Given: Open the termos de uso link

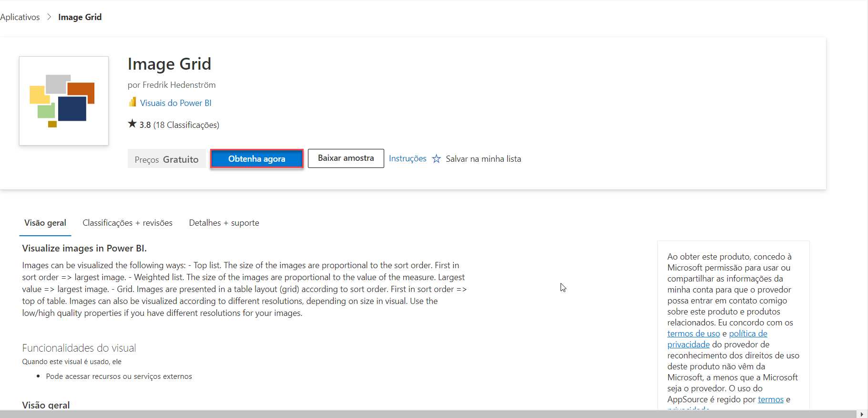Looking at the screenshot, I should click(x=694, y=334).
